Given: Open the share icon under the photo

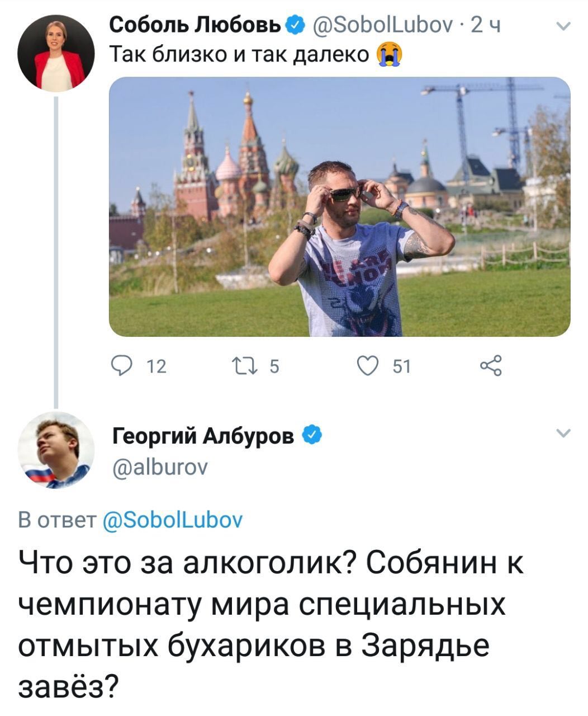Looking at the screenshot, I should 491,366.
